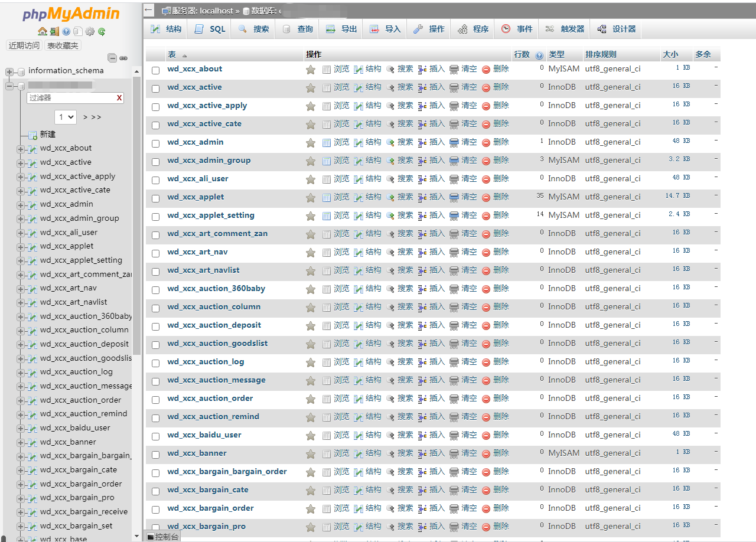Click the star icon in wd_xcx_ali_user row
The image size is (756, 542).
pos(311,179)
